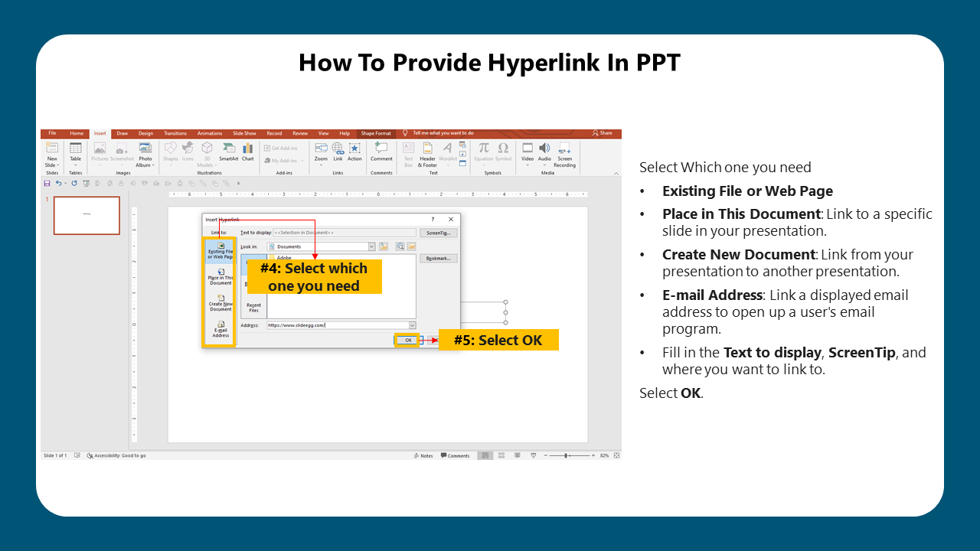
Task: Open the Slide Show tab
Action: point(244,133)
